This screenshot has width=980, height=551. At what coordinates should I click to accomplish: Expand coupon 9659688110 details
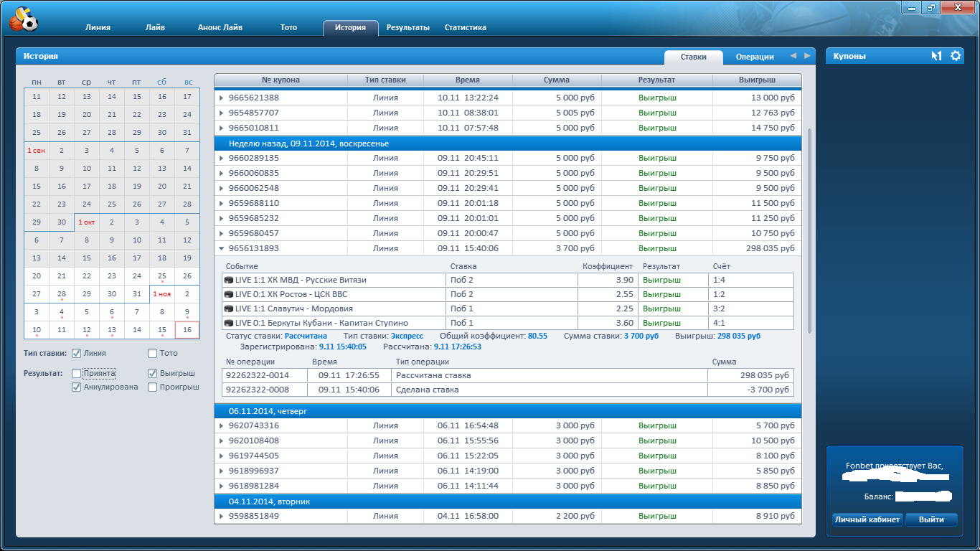222,203
